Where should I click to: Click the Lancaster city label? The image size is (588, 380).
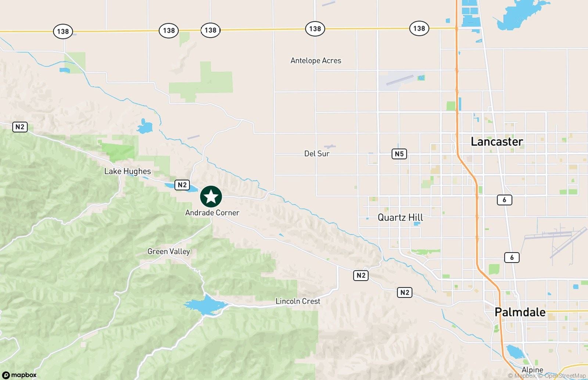[x=497, y=141]
